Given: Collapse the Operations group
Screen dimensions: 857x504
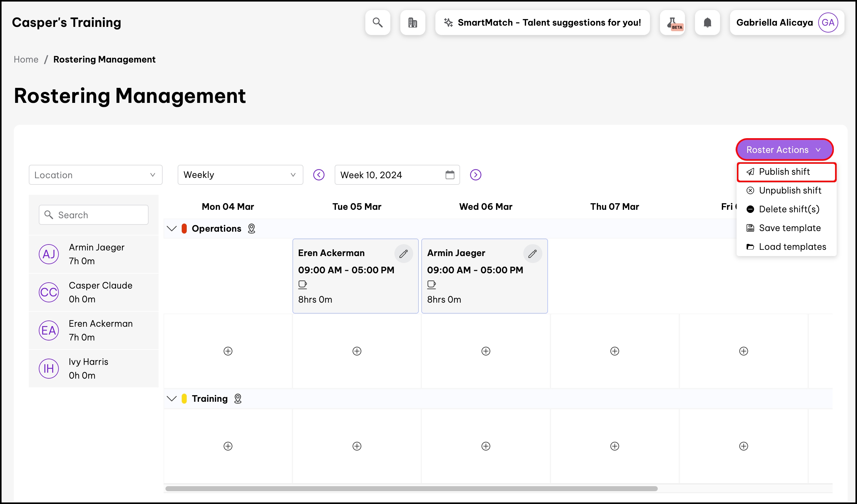Looking at the screenshot, I should click(172, 228).
